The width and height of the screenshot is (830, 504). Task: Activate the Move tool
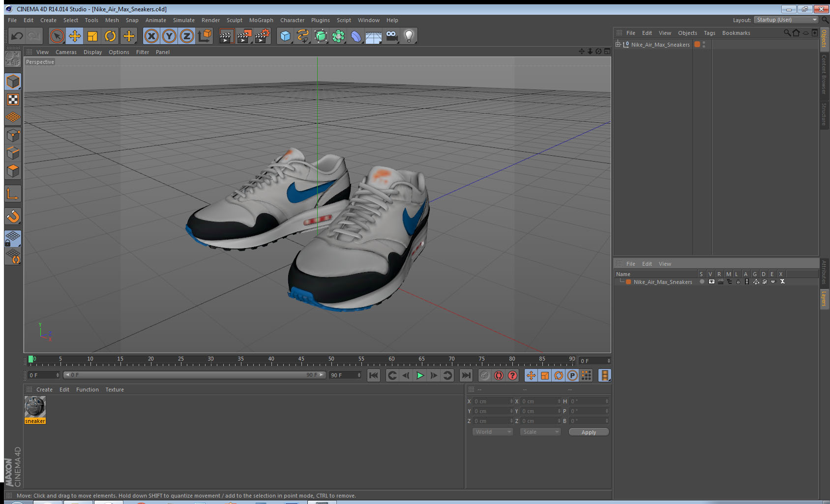coord(75,36)
